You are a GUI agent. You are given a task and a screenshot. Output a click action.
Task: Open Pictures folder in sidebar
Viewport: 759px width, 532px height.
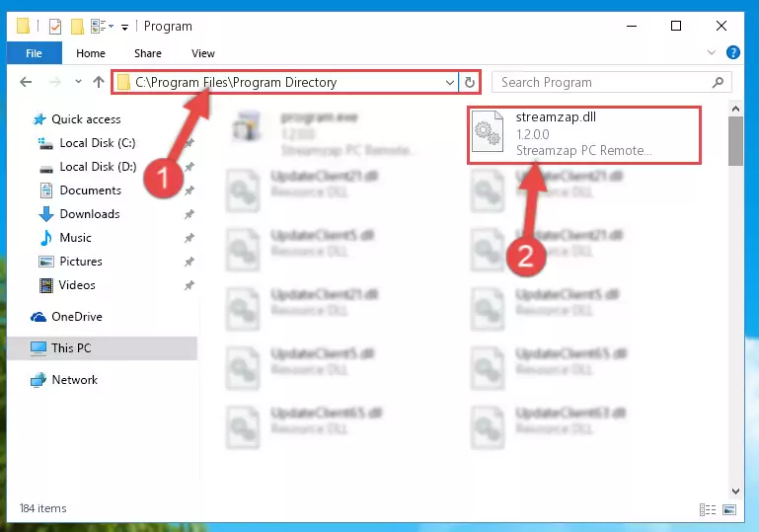pyautogui.click(x=81, y=262)
